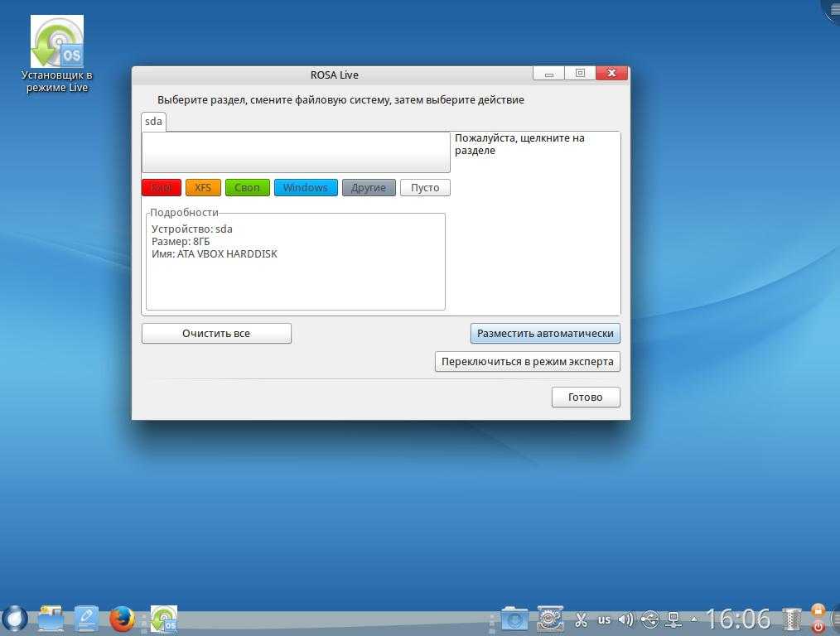Open the file manager from taskbar
The width and height of the screenshot is (840, 636).
click(51, 619)
